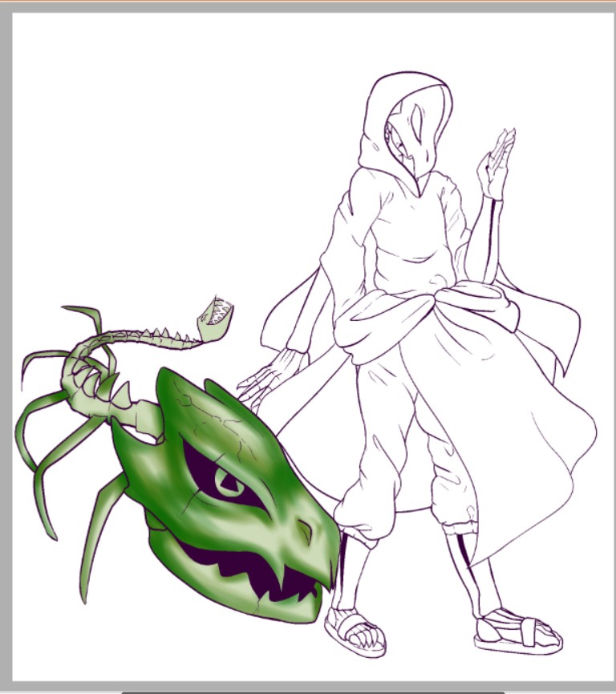Screen dimensions: 616x694
Task: Click the creature's curled vertebrae neck
Action: (x=90, y=377)
